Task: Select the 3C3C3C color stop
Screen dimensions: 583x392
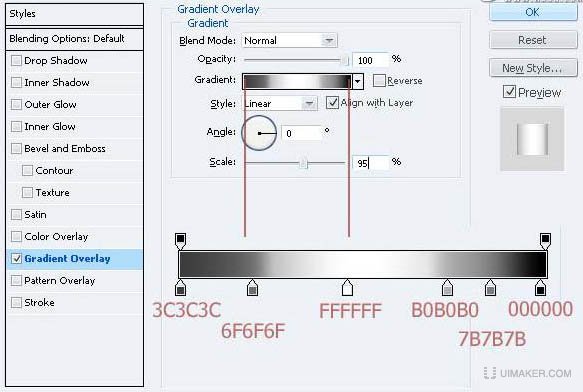Action: pyautogui.click(x=180, y=288)
